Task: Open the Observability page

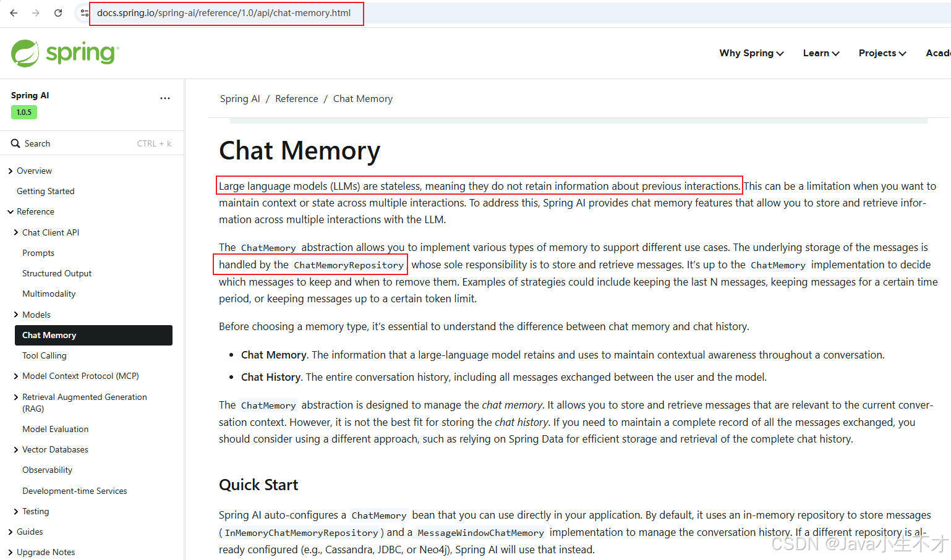Action: 47,470
